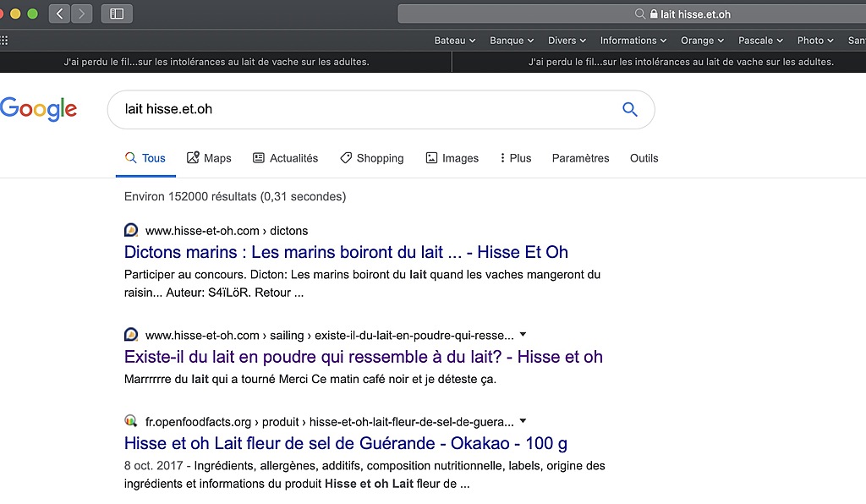866x504 pixels.
Task: Switch to the Shopping search tab
Action: tap(372, 158)
